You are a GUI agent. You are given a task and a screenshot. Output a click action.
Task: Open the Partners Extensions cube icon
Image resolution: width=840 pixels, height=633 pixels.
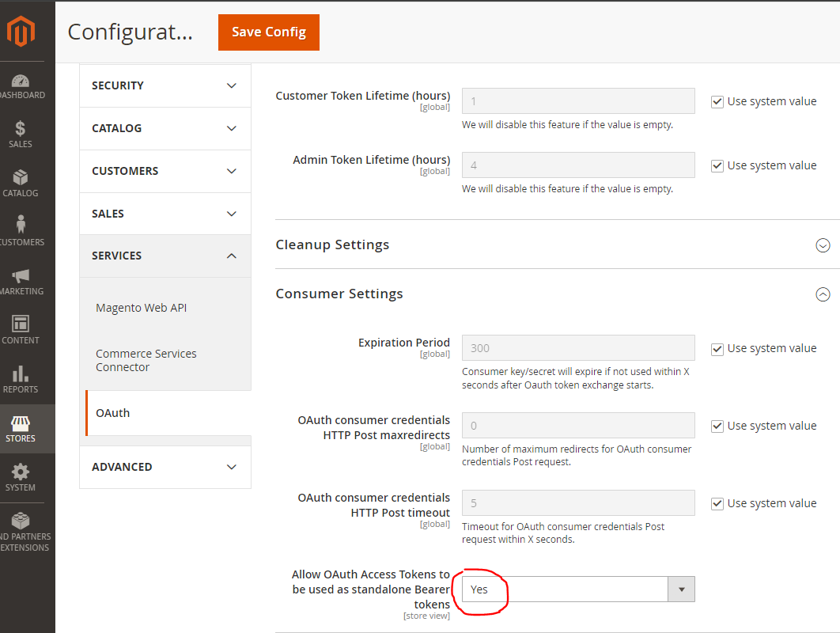point(21,521)
